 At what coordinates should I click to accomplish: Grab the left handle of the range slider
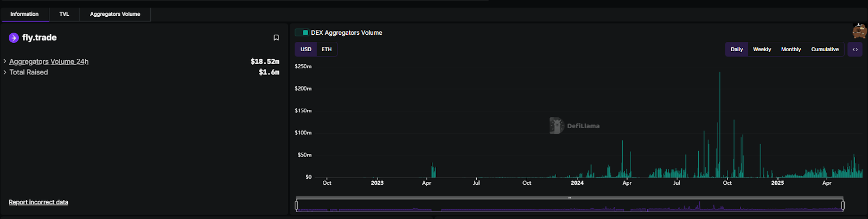tap(296, 205)
